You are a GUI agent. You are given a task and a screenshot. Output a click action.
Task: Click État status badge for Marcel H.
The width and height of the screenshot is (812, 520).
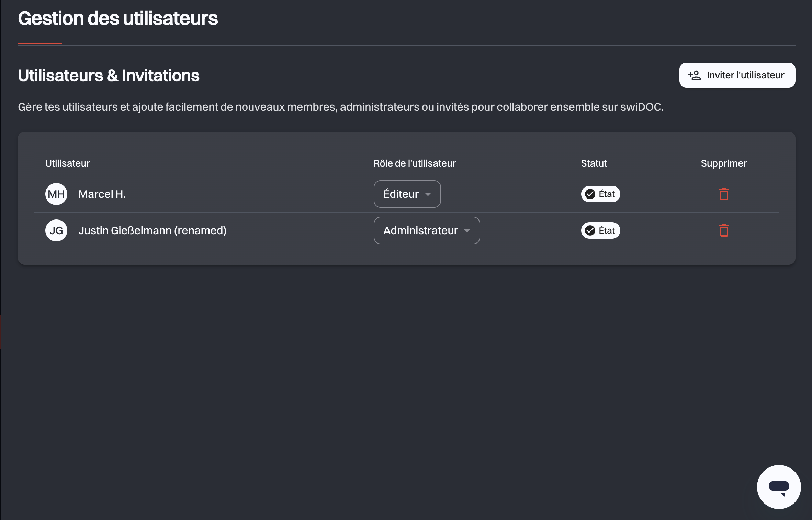[600, 194]
